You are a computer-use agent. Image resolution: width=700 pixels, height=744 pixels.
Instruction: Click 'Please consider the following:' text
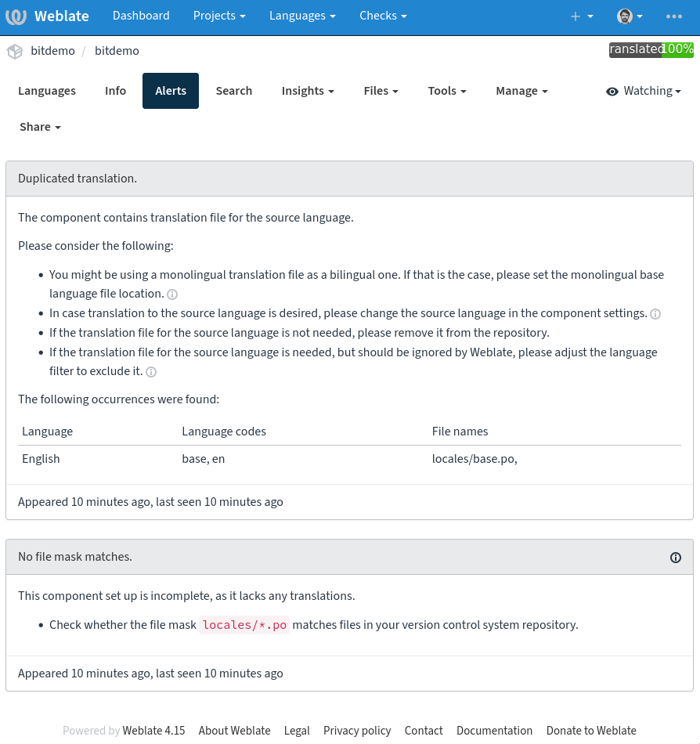coord(96,246)
